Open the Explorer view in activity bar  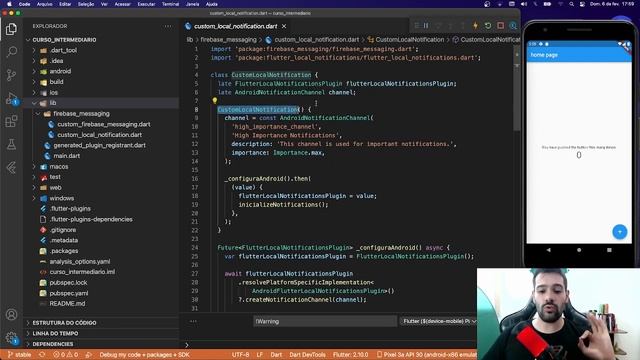tap(11, 29)
